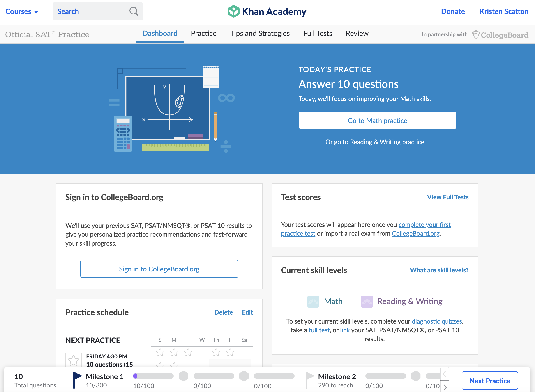The height and width of the screenshot is (392, 535).
Task: Click Sunday's star in the schedule calendar
Action: [x=160, y=352]
